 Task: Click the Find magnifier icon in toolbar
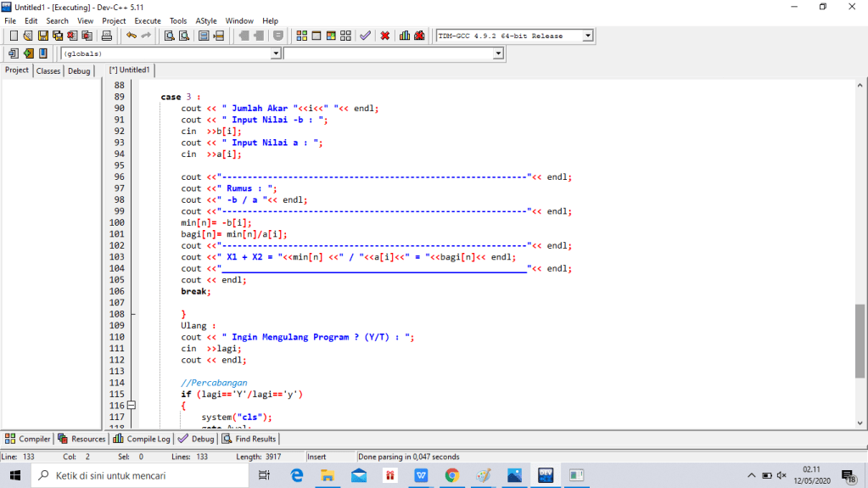pyautogui.click(x=169, y=36)
